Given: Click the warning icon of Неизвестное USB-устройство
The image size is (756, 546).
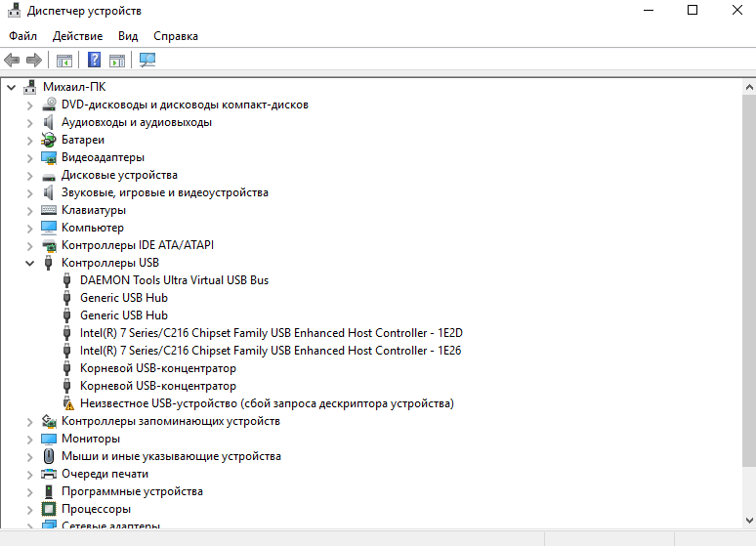Looking at the screenshot, I should [x=68, y=403].
